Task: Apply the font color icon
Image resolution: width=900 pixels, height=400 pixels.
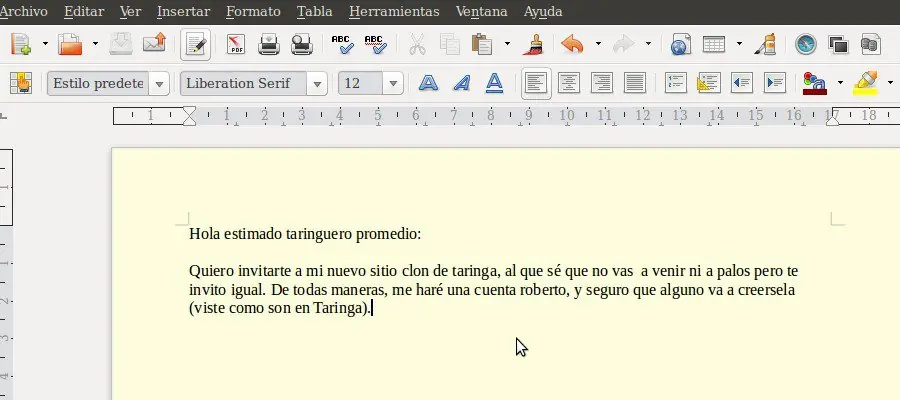Action: [x=815, y=83]
